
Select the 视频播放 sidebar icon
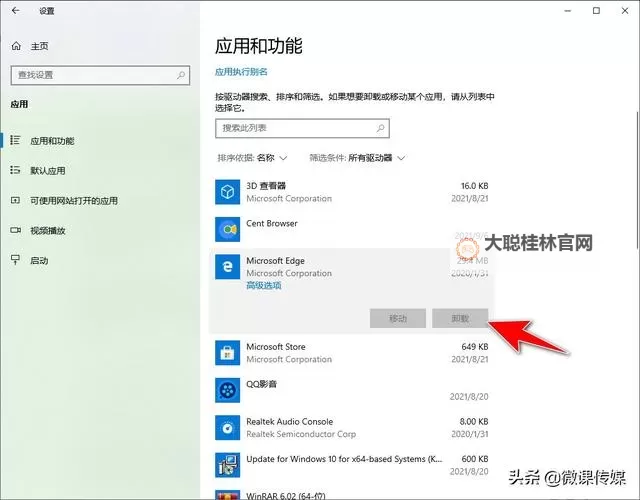pyautogui.click(x=15, y=230)
